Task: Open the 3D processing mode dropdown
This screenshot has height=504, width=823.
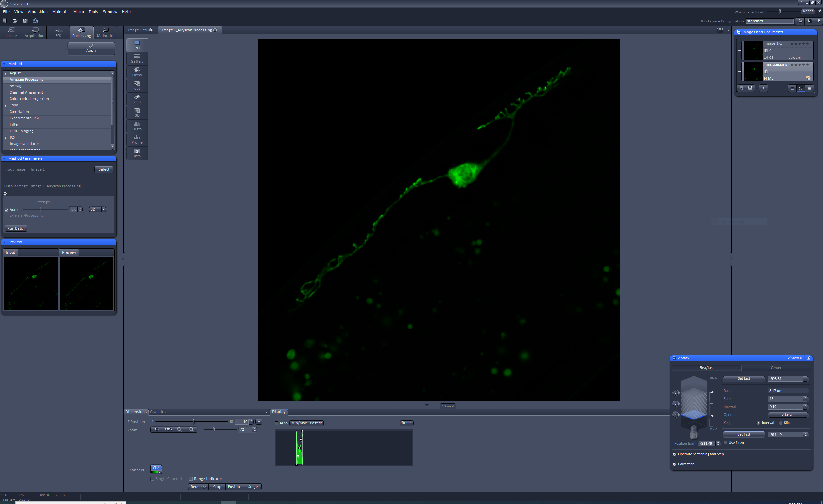Action: 104,210
